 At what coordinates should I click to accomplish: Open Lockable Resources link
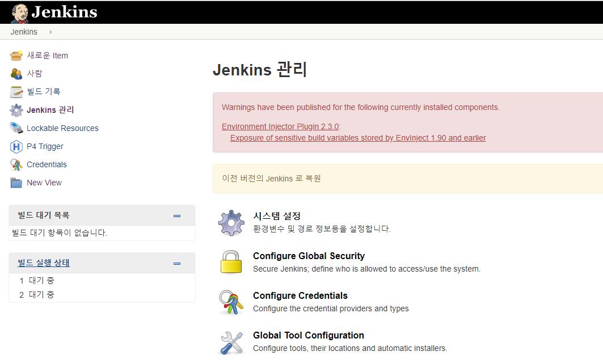62,128
